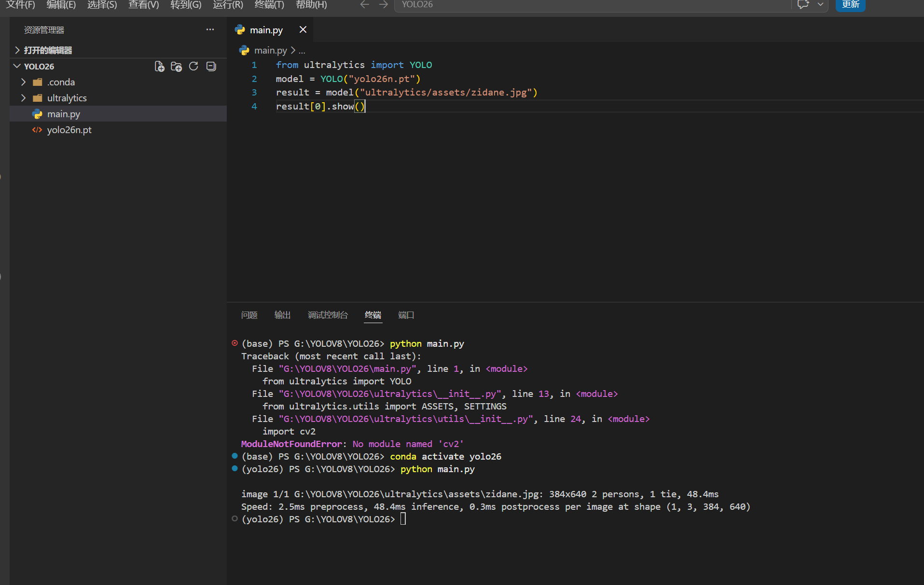This screenshot has height=585, width=924.
Task: Click the red failed-command marker in terminal
Action: click(x=234, y=343)
